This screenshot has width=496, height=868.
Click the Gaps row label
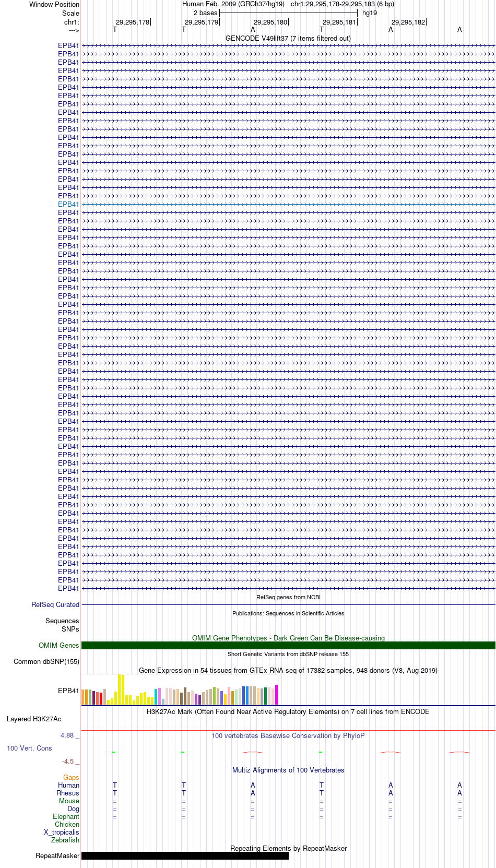[x=71, y=778]
